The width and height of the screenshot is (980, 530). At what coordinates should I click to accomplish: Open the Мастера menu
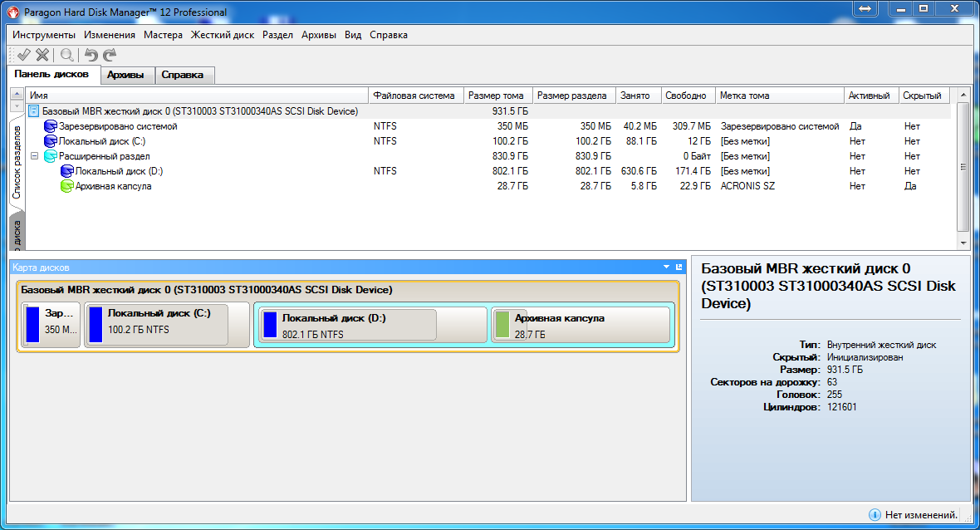pos(163,35)
